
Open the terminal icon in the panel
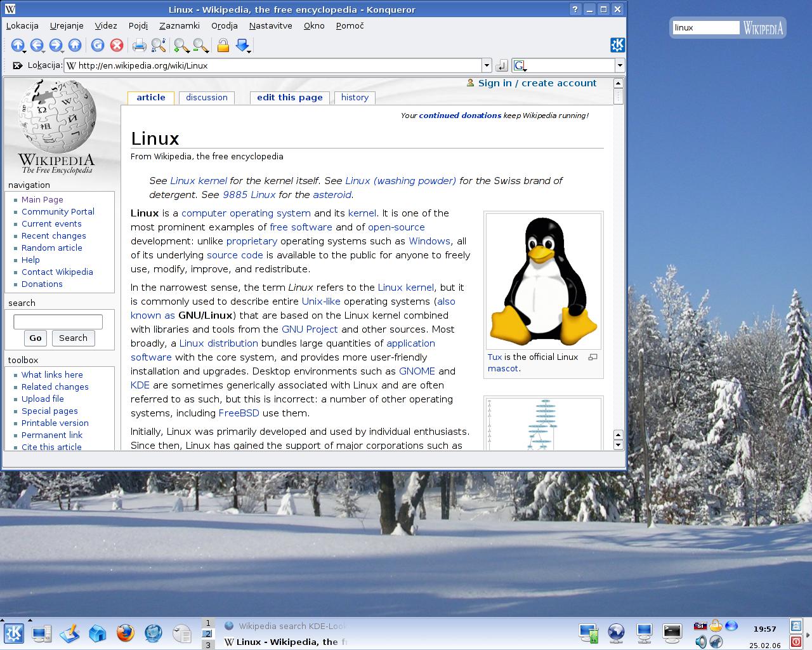coord(672,632)
